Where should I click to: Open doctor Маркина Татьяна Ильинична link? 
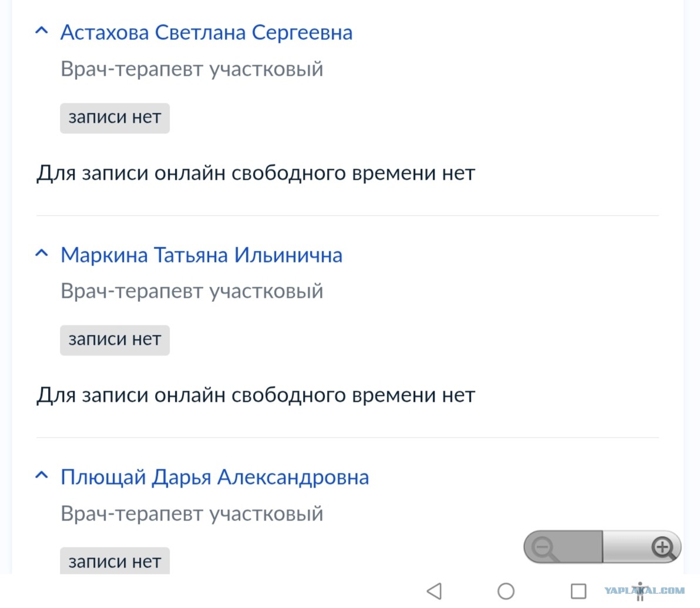pyautogui.click(x=201, y=255)
